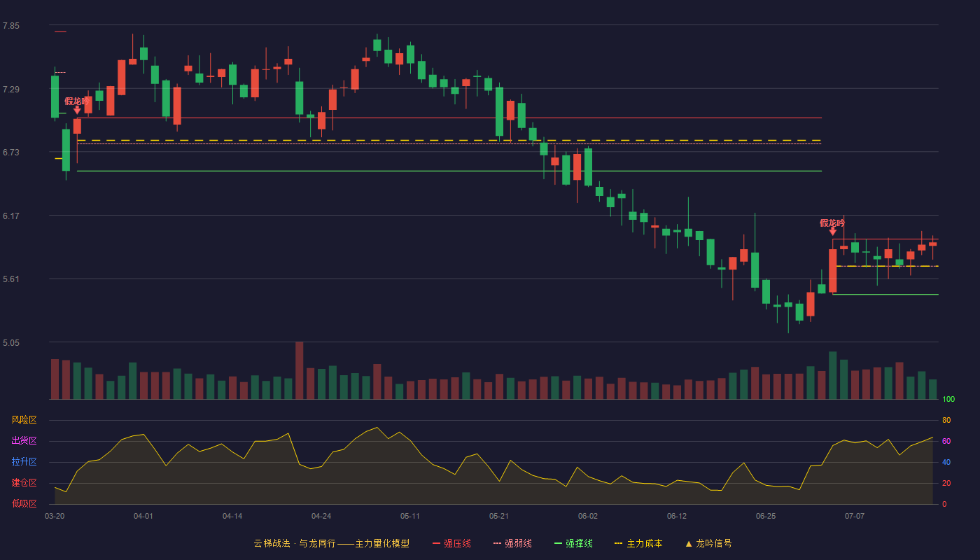
Task: Select the 低吸区 zone label
Action: (24, 503)
